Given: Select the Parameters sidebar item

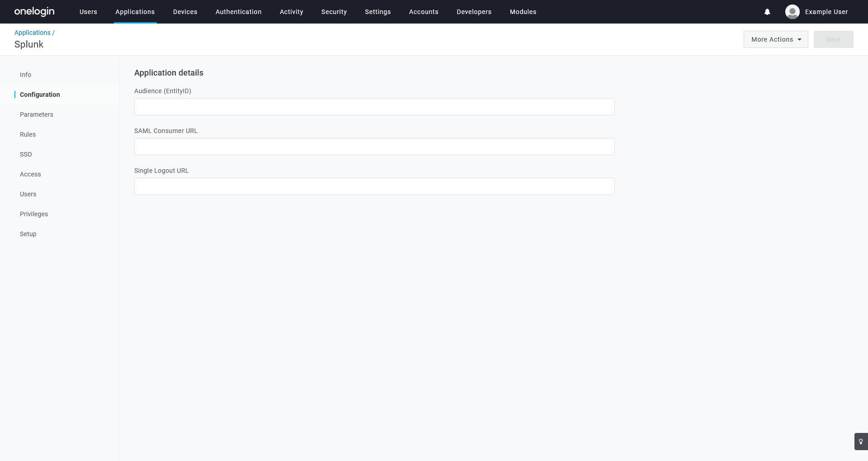Looking at the screenshot, I should click(x=37, y=114).
